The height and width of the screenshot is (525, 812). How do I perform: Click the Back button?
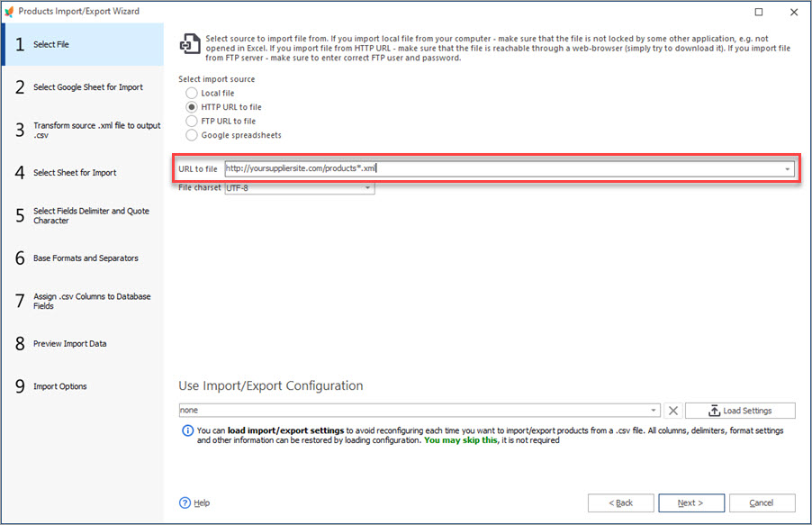click(620, 502)
